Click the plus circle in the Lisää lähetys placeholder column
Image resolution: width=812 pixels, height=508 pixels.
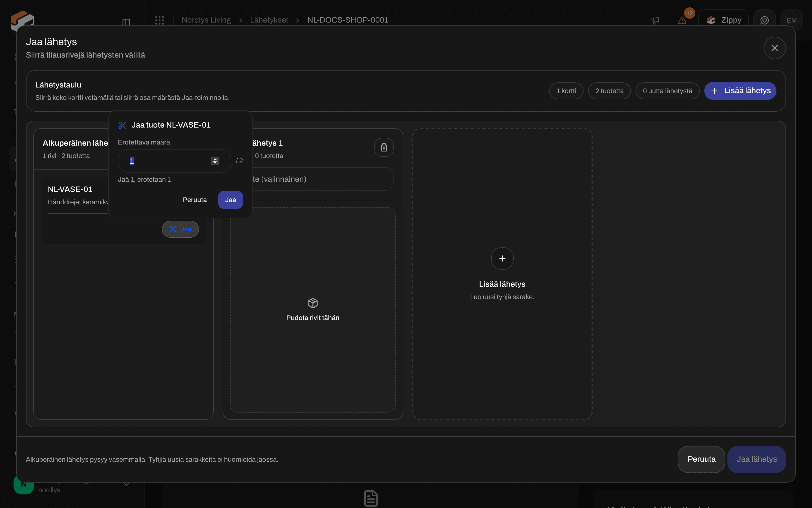coord(502,258)
